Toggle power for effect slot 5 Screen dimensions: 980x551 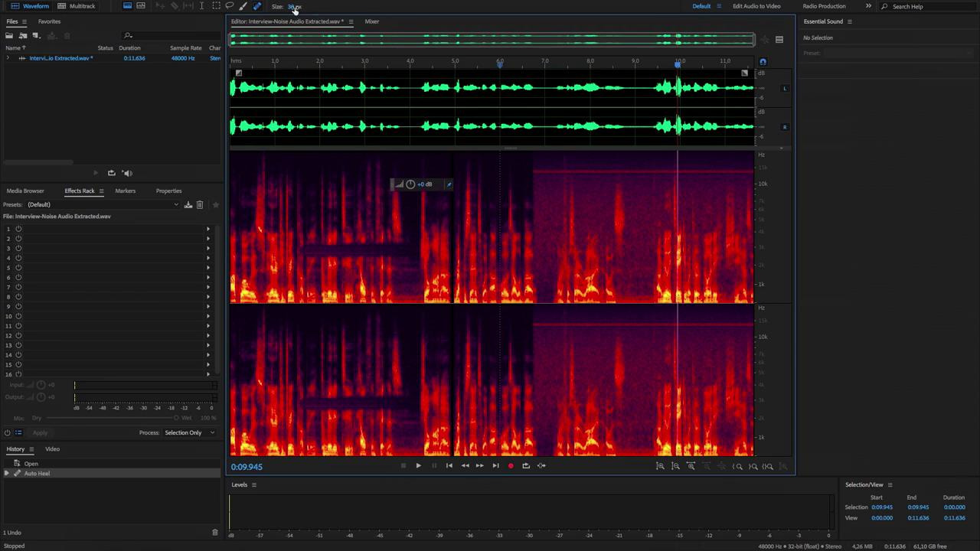18,267
